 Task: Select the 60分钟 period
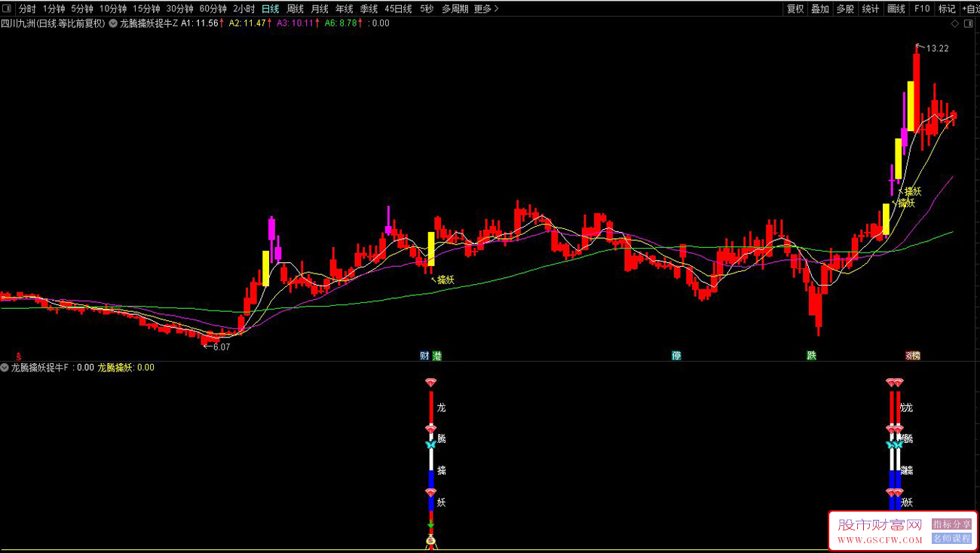click(x=213, y=9)
